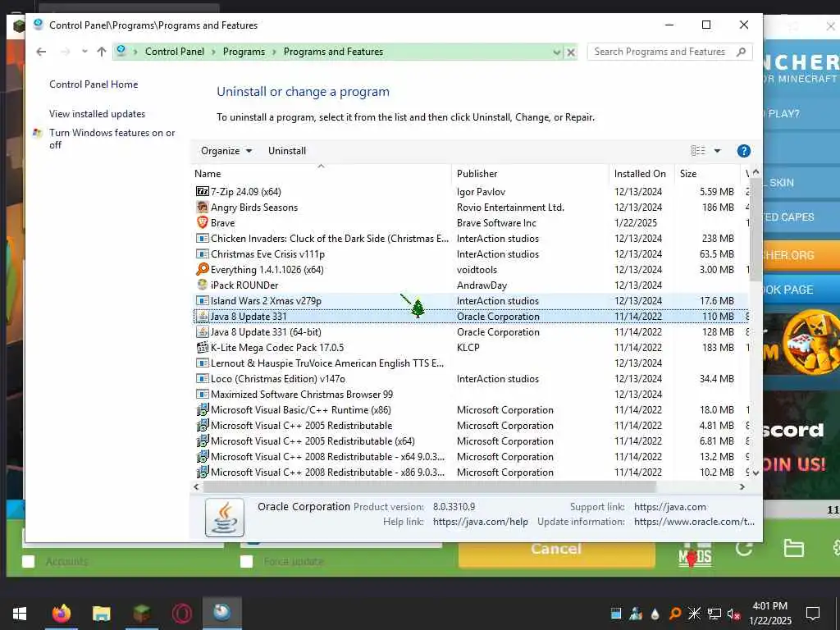Viewport: 840px width, 630px height.
Task: Click the muted volume tray icon
Action: pos(734,614)
